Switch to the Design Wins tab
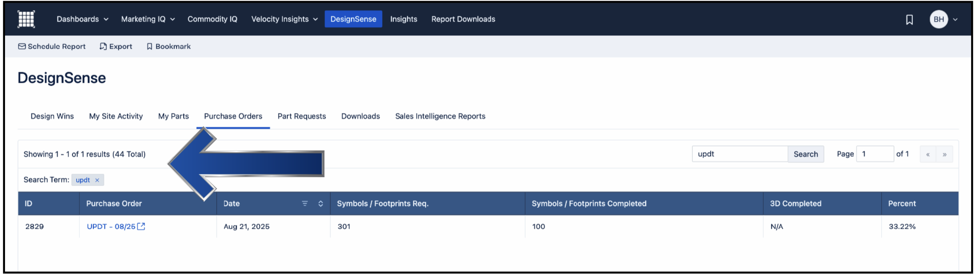980x278 pixels. pyautogui.click(x=52, y=116)
